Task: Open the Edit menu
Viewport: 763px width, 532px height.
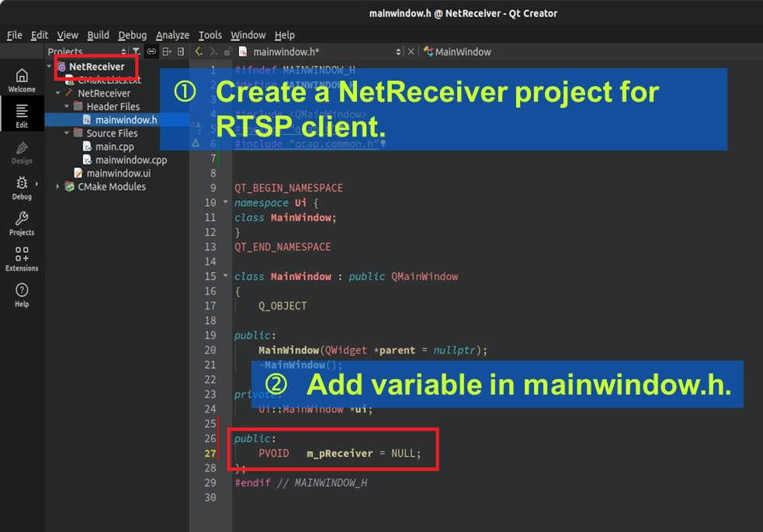Action: (x=40, y=35)
